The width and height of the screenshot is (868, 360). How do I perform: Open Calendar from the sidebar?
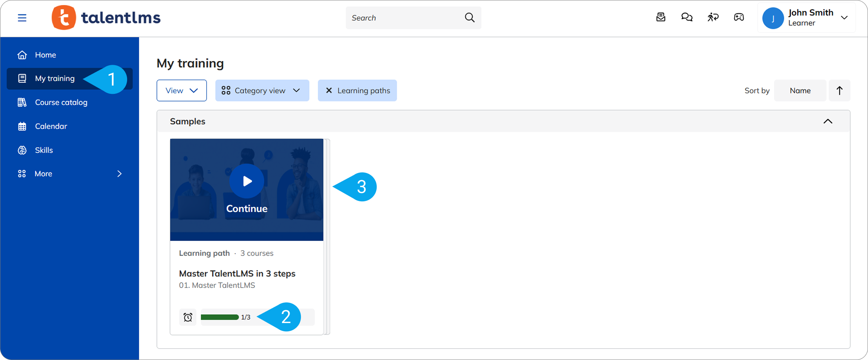51,126
